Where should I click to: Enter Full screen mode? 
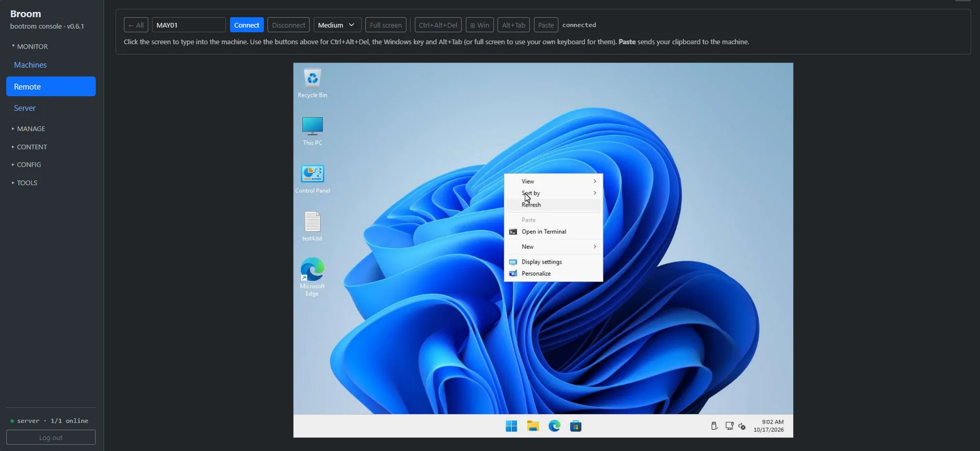tap(386, 25)
